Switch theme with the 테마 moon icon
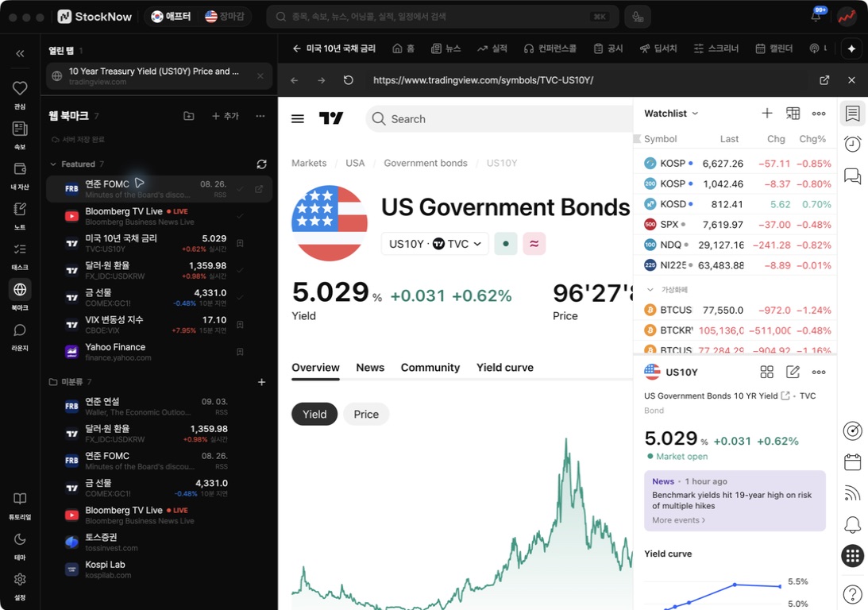The image size is (868, 610). click(20, 539)
